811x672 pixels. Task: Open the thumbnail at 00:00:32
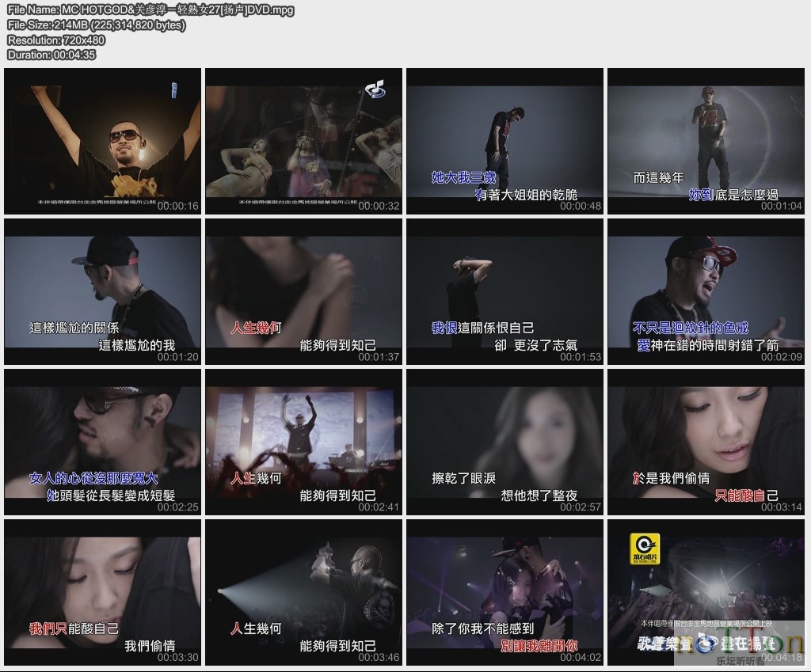pos(303,141)
